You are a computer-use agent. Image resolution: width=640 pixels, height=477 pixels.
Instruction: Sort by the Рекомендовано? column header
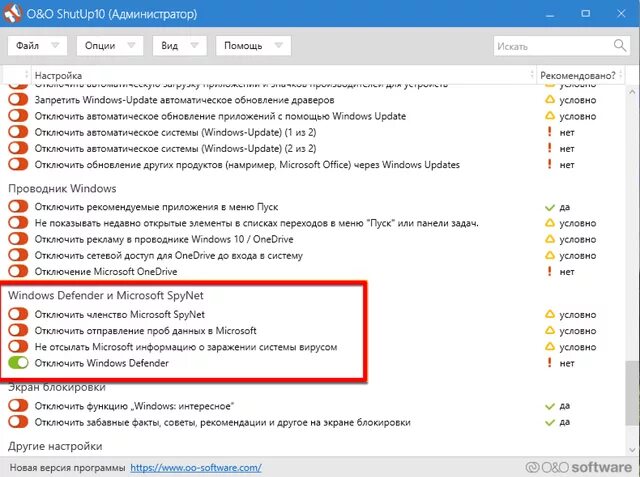(580, 75)
